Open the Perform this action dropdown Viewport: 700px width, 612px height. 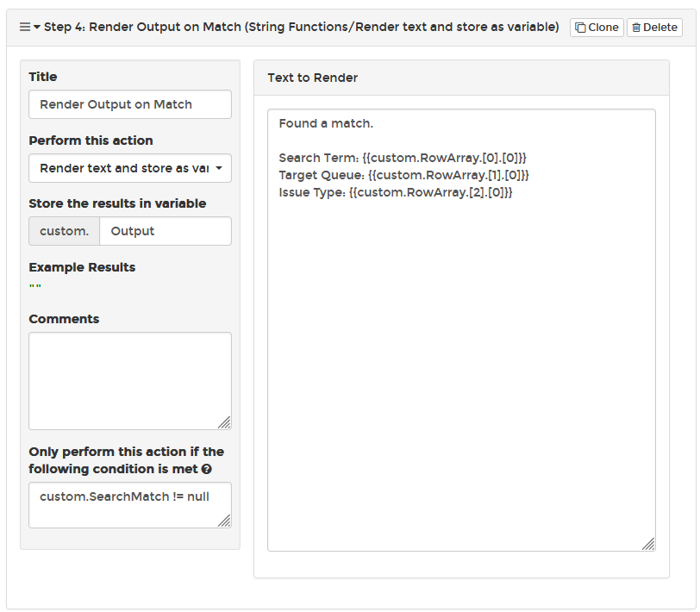click(130, 168)
